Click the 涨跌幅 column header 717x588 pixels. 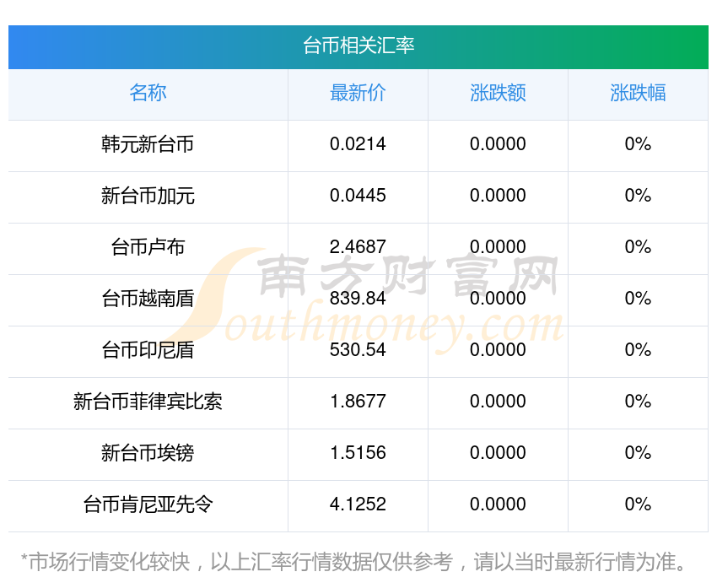coord(638,93)
